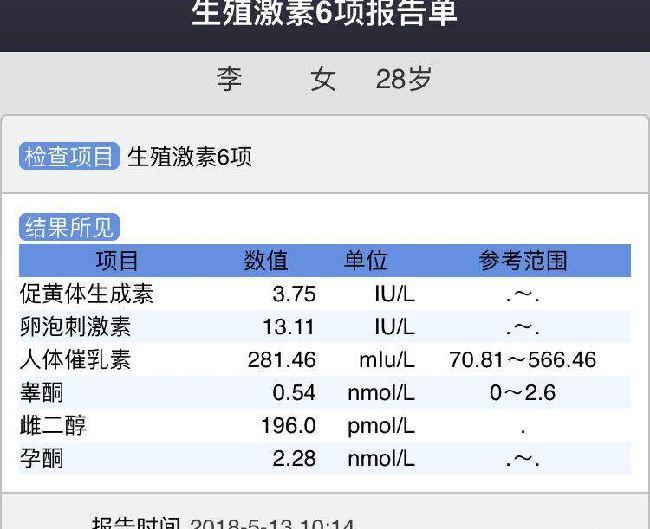Click the 结果所见 section badge
650x529 pixels.
[68, 228]
